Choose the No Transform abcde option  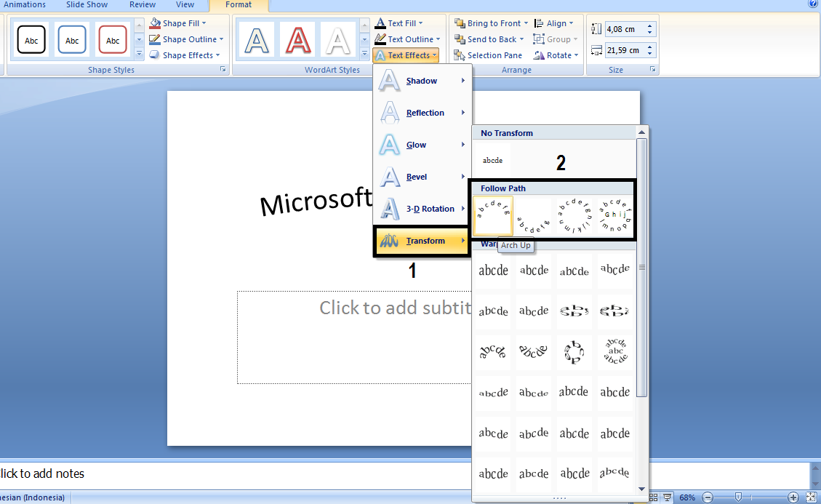click(x=492, y=160)
